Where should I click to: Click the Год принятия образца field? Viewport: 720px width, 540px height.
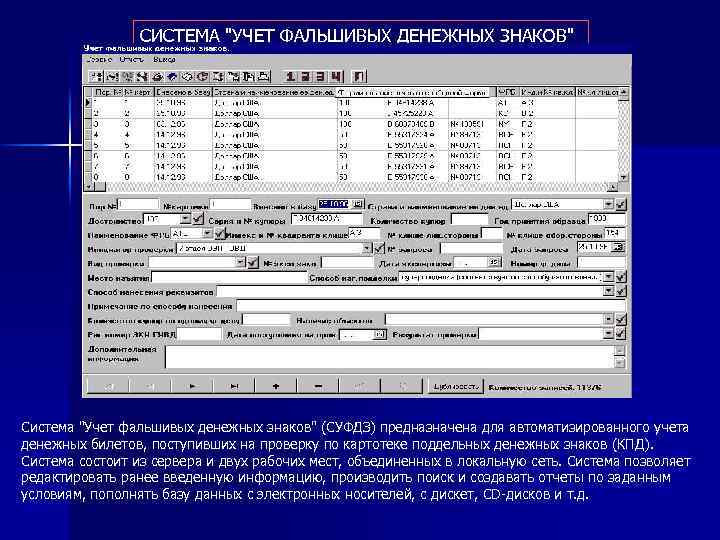click(x=607, y=219)
